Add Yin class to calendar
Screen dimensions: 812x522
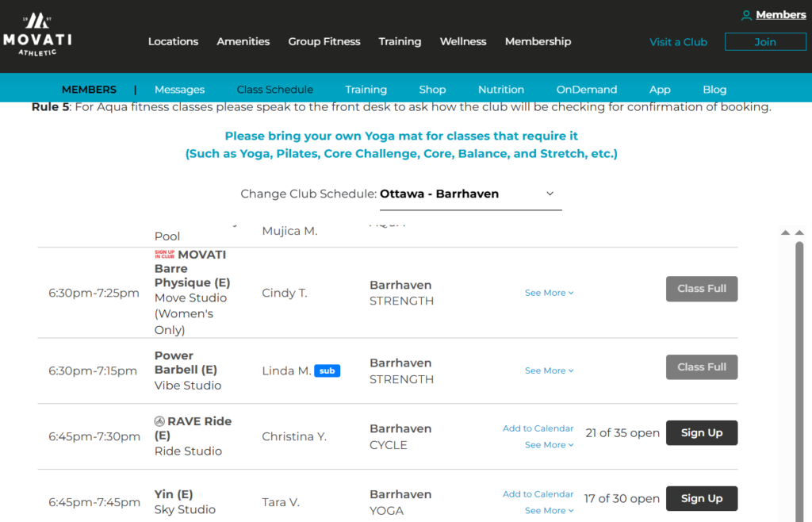click(x=538, y=494)
